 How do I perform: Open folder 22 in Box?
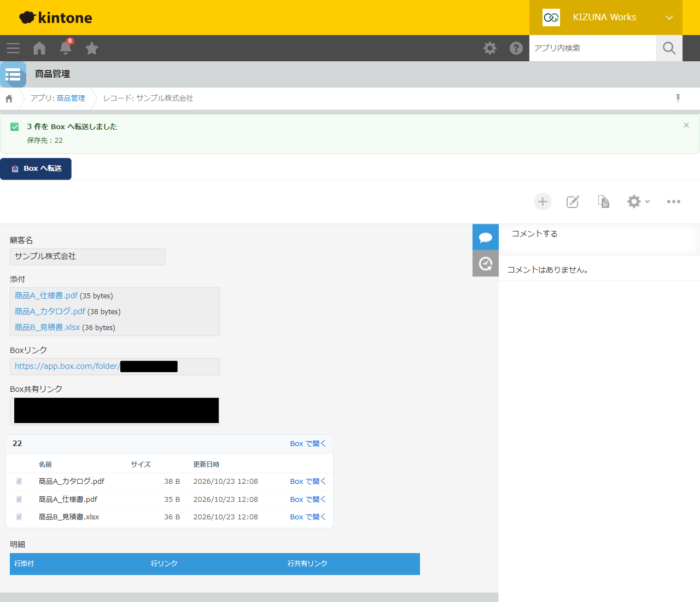[x=308, y=444]
